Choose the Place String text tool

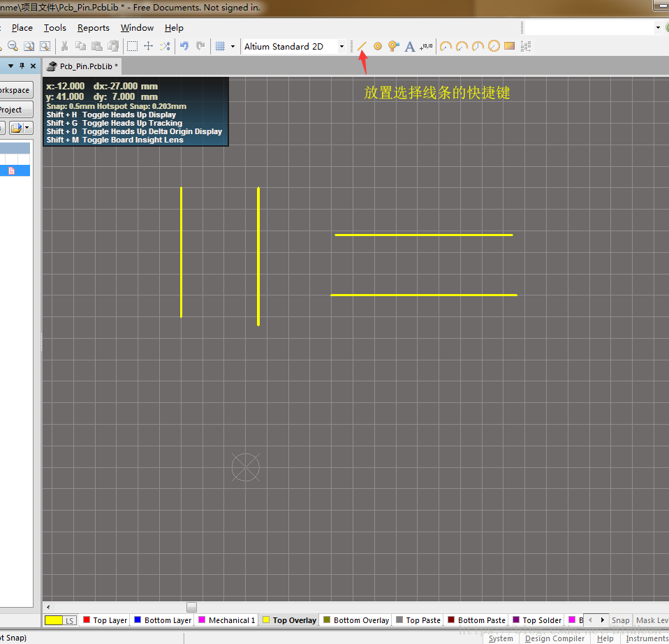410,47
